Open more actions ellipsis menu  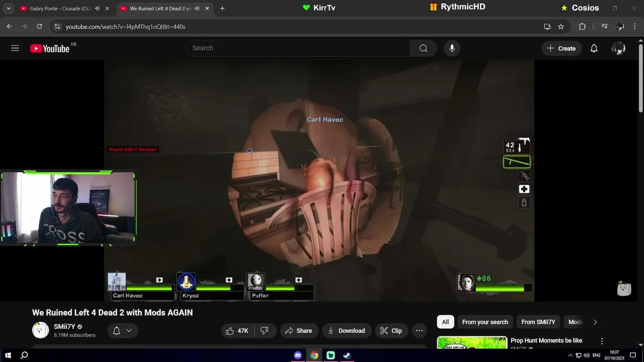[419, 331]
